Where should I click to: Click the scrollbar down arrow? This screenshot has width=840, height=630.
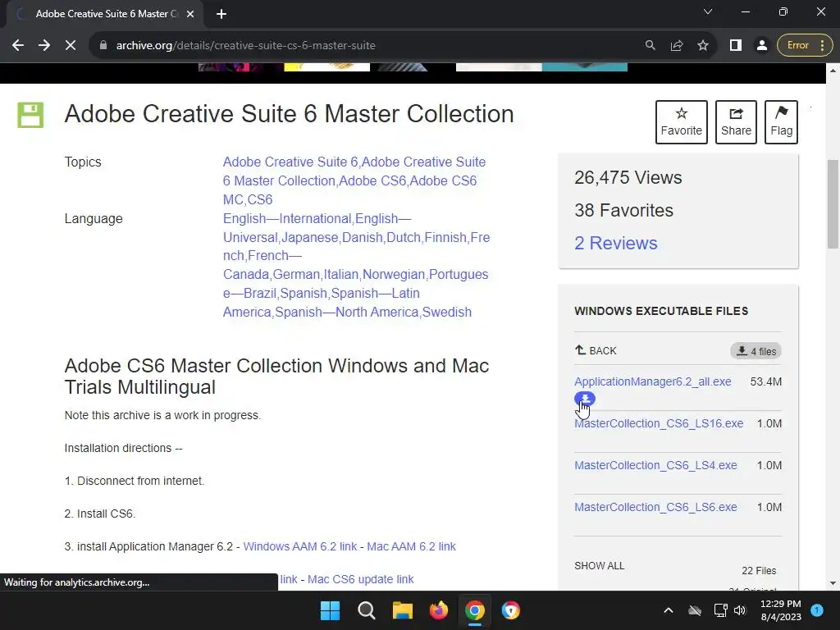(x=833, y=583)
